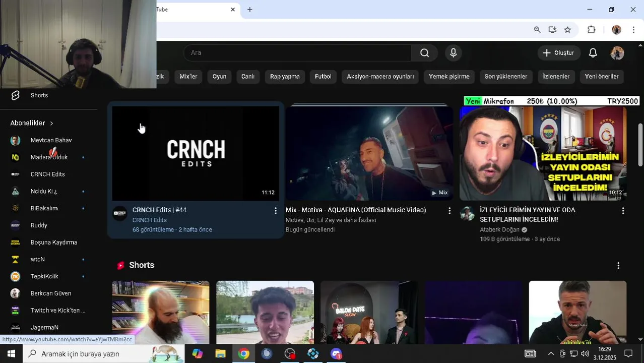Play the Short with the bearded man
The width and height of the screenshot is (644, 363).
click(161, 312)
